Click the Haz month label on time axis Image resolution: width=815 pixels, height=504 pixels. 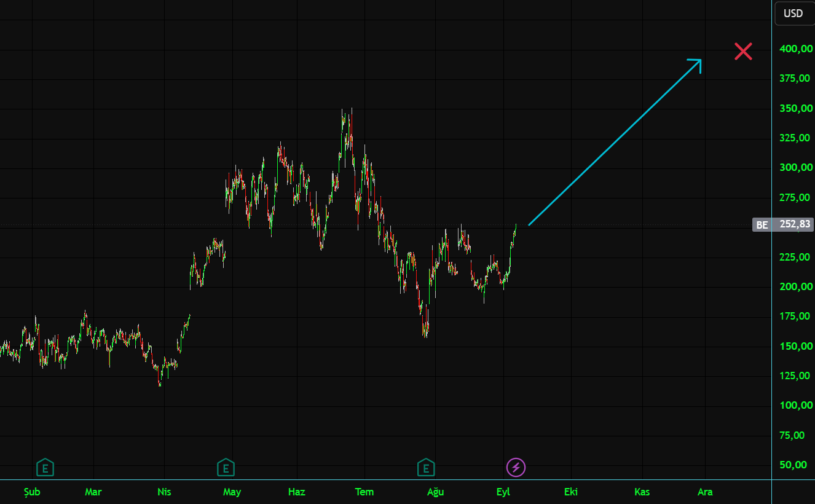(297, 492)
